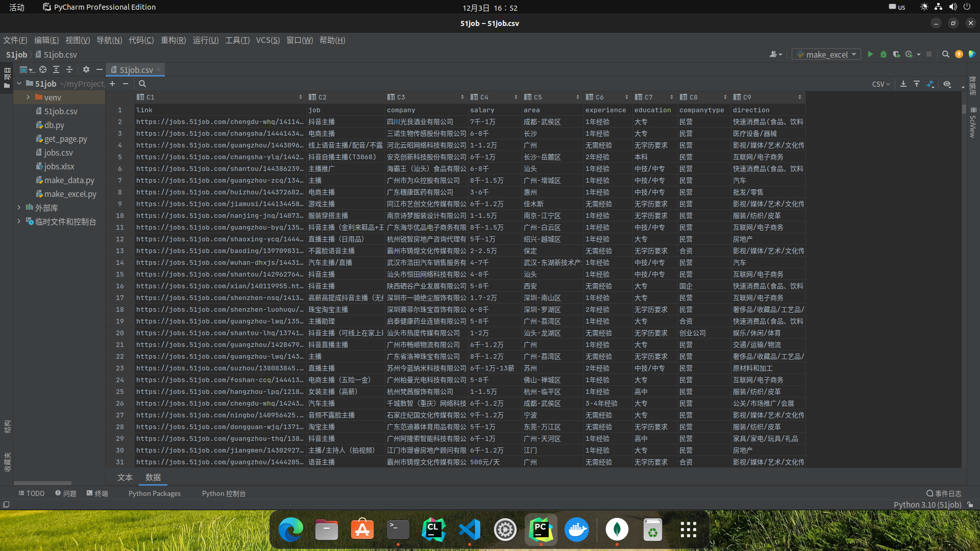The height and width of the screenshot is (551, 980).
Task: Click the read-only lock icon in status bar
Action: click(x=970, y=505)
